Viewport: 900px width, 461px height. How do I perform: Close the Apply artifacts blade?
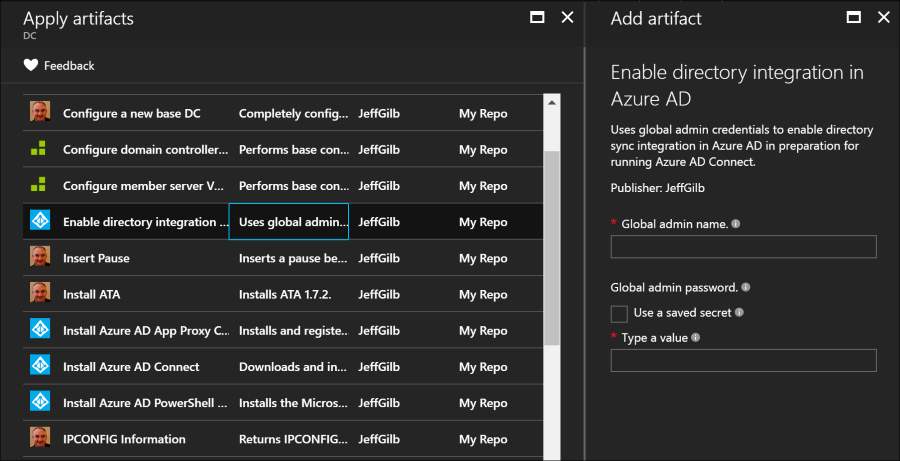[567, 17]
